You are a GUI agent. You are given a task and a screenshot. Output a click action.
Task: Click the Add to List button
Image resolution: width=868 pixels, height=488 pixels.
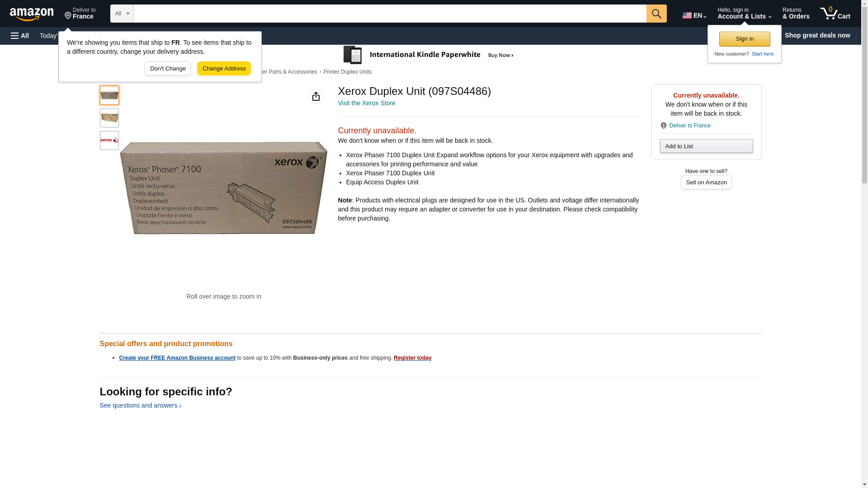click(706, 146)
